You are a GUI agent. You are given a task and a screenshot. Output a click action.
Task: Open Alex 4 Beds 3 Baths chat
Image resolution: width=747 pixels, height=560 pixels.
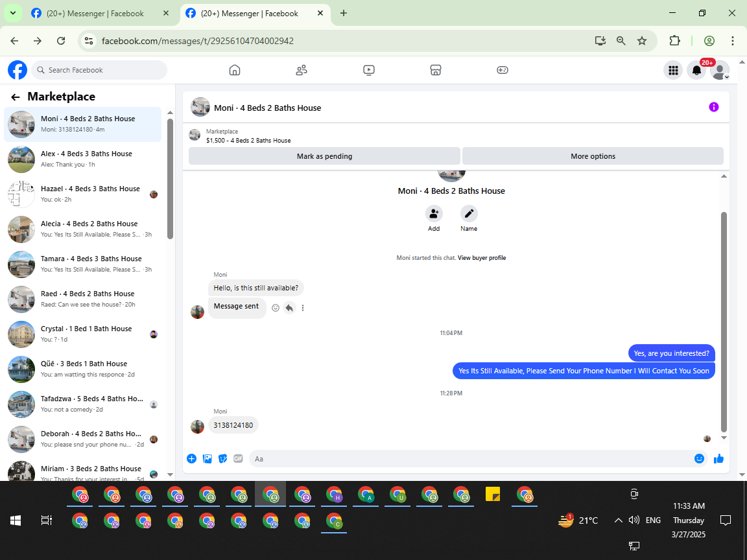click(x=83, y=159)
